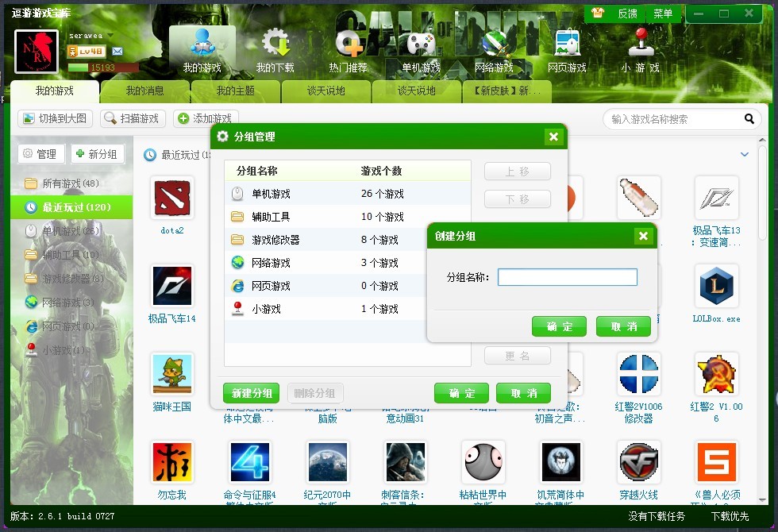Click the 管理 button in the sidebar
Viewport: 778px width, 532px height.
click(41, 154)
